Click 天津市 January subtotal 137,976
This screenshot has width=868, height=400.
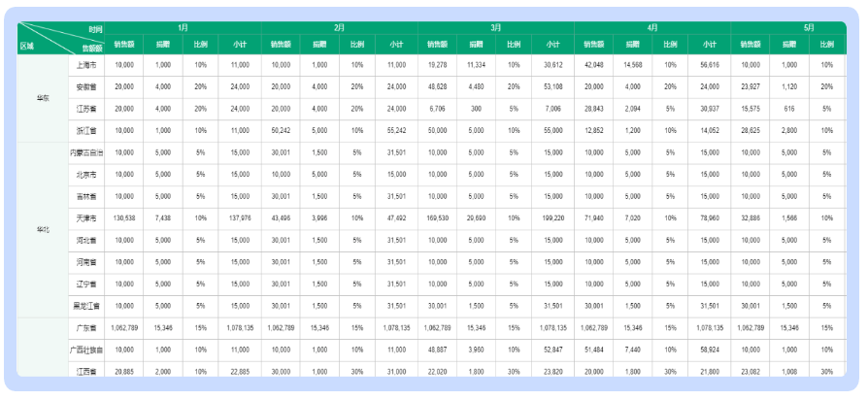(240, 217)
